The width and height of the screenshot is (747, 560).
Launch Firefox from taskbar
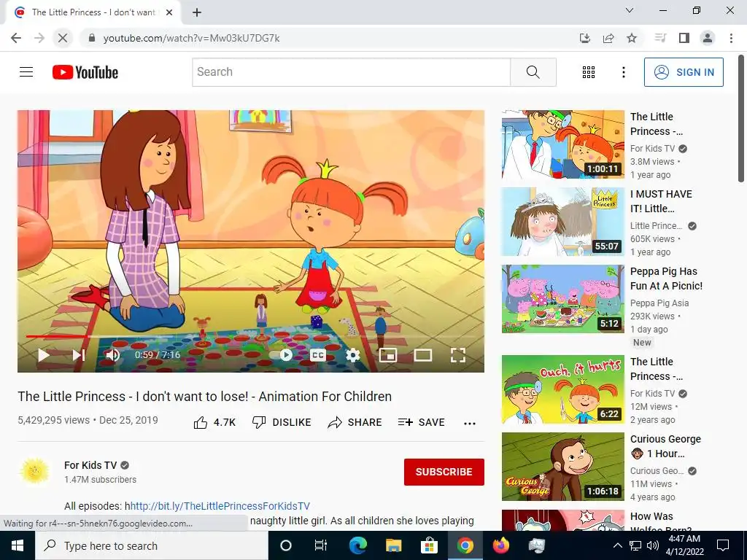[x=500, y=545]
